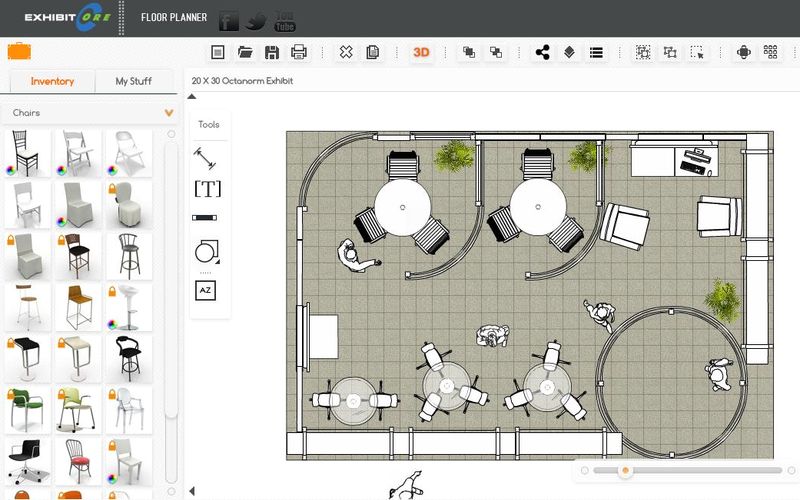This screenshot has width=800, height=500.
Task: Click the delete X icon in toolbar
Action: tap(346, 52)
